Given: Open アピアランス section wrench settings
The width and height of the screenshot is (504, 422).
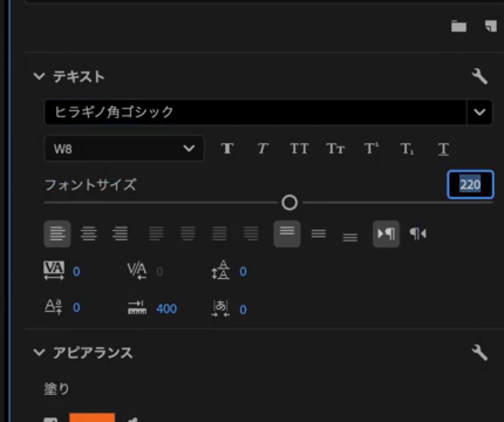Looking at the screenshot, I should (480, 352).
